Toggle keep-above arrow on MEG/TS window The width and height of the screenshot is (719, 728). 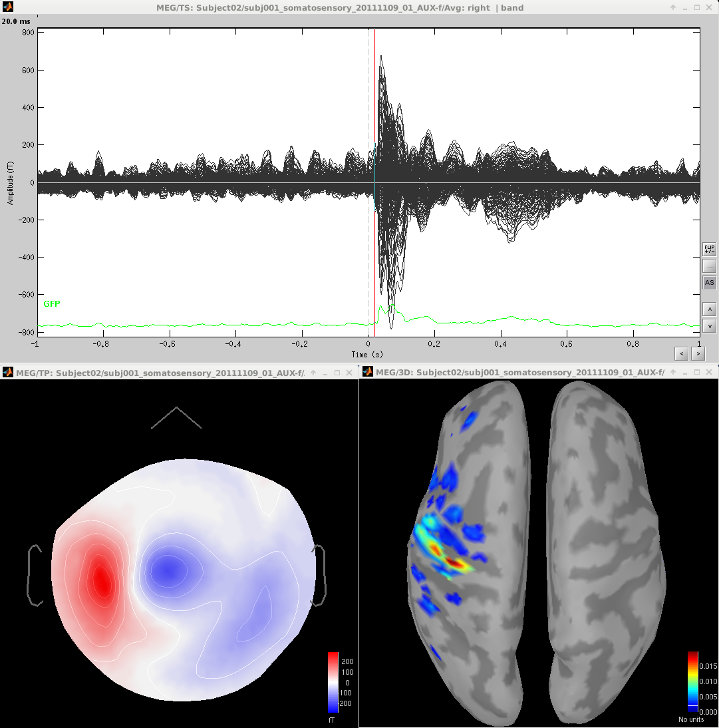tap(673, 8)
